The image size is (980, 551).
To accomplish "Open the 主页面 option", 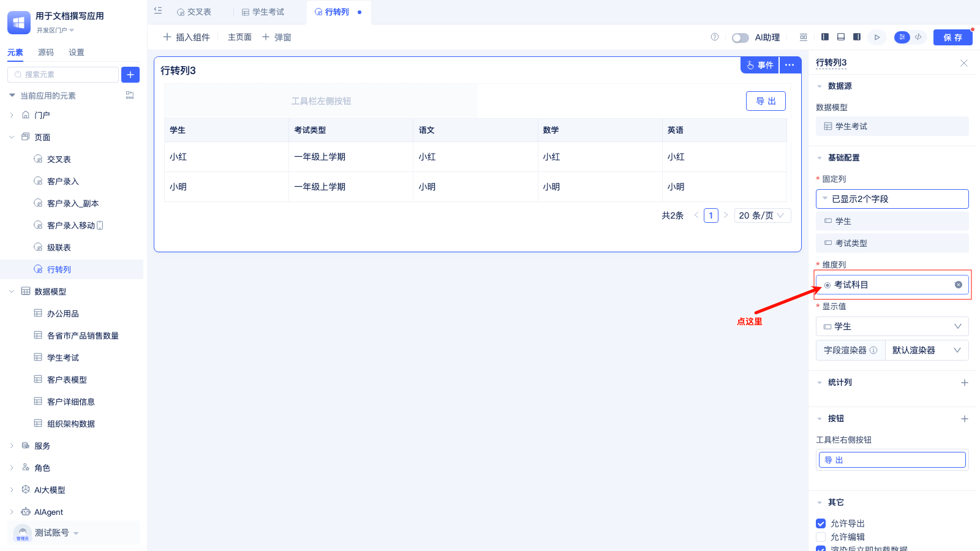I will (x=239, y=37).
